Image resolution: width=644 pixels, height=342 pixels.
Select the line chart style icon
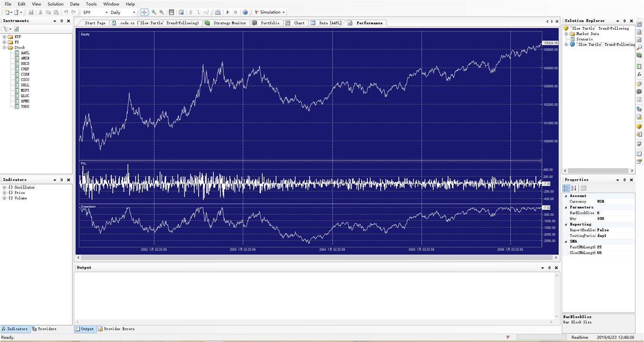pyautogui.click(x=206, y=12)
